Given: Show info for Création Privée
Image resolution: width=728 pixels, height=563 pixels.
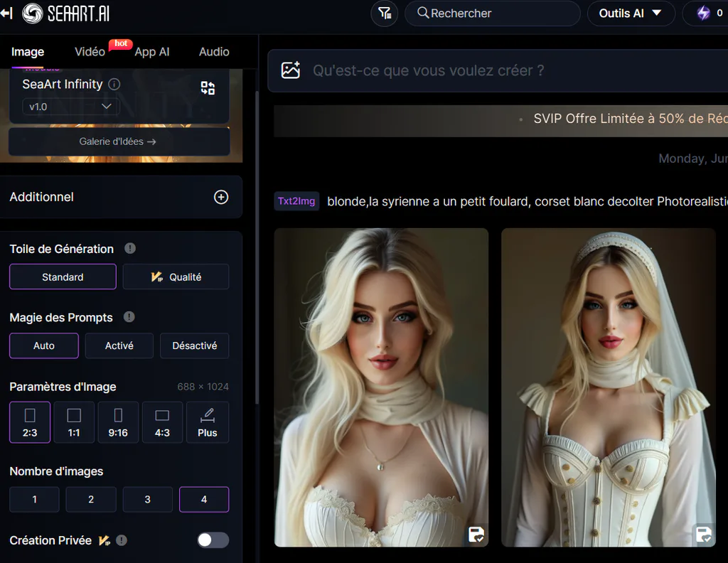Looking at the screenshot, I should 121,540.
